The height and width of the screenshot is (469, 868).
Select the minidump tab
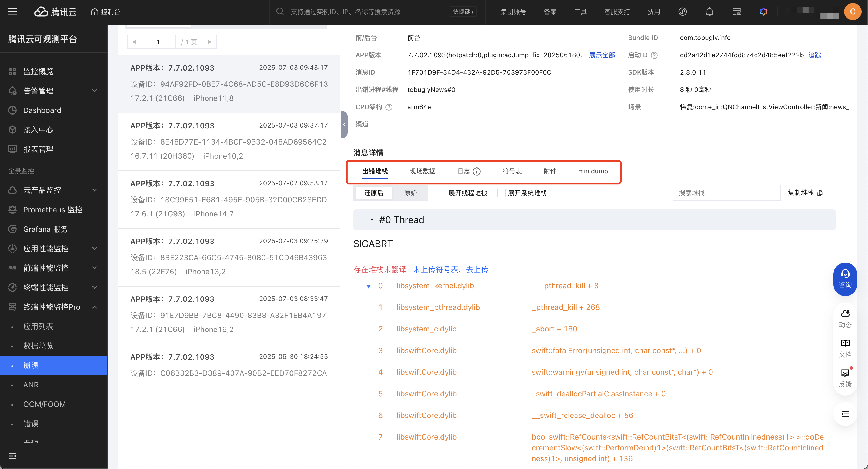click(593, 172)
